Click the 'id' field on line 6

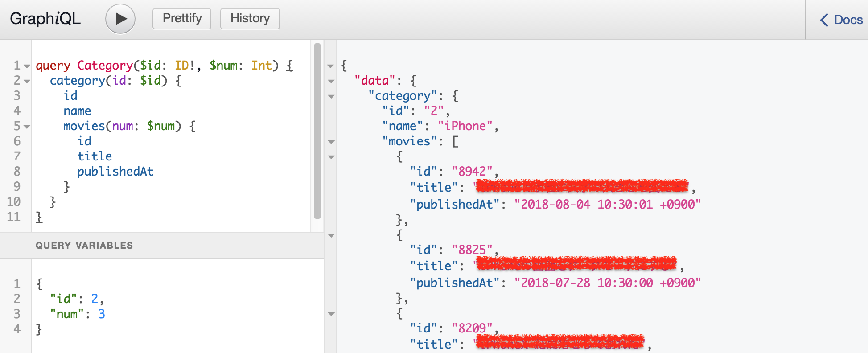pos(84,141)
